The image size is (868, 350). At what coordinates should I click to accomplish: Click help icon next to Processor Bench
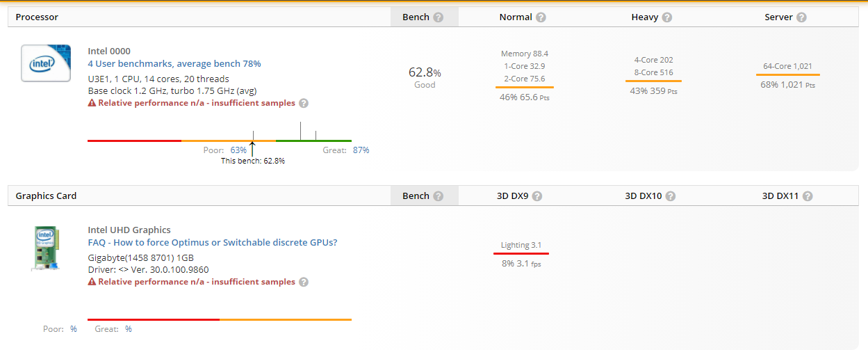pyautogui.click(x=438, y=17)
